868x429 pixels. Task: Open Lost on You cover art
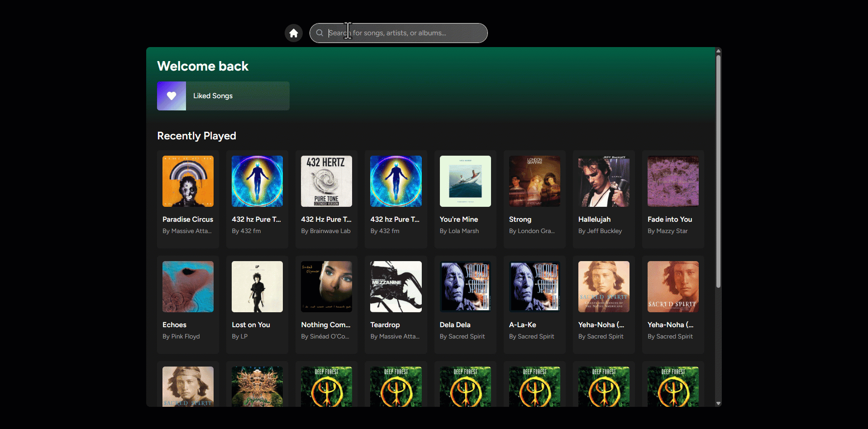(257, 286)
